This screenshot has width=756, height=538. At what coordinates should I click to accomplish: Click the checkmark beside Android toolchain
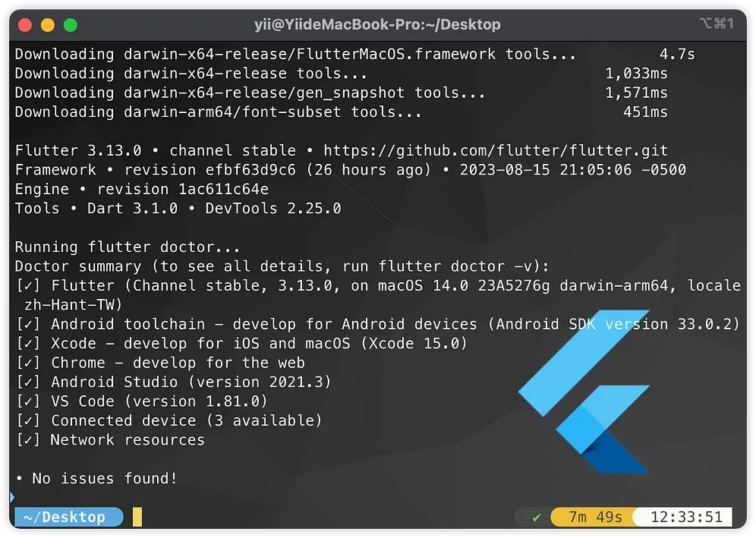tap(28, 324)
